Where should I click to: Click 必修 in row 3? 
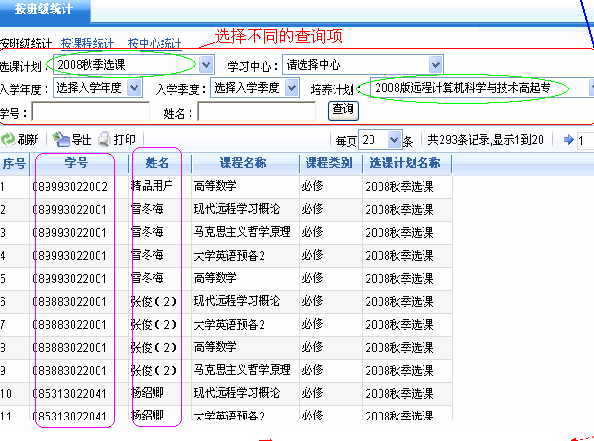[x=313, y=232]
